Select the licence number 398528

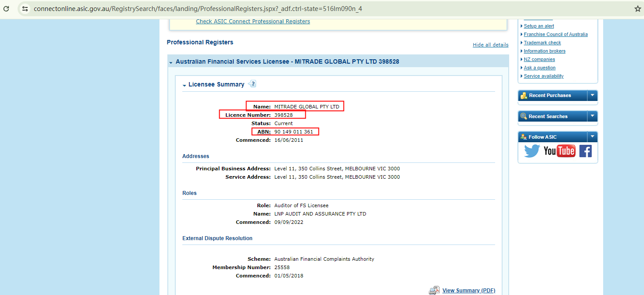[283, 115]
